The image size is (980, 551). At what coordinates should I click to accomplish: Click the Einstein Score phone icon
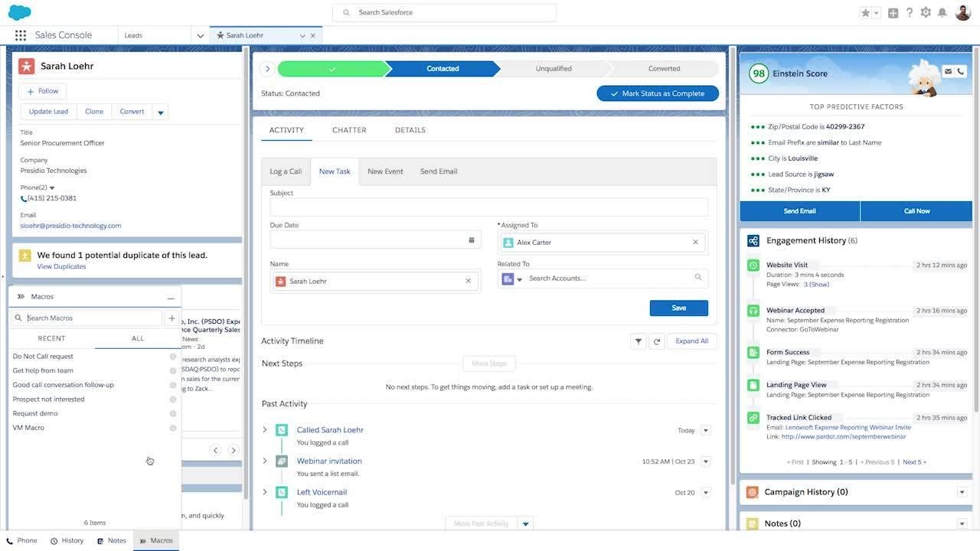[961, 71]
